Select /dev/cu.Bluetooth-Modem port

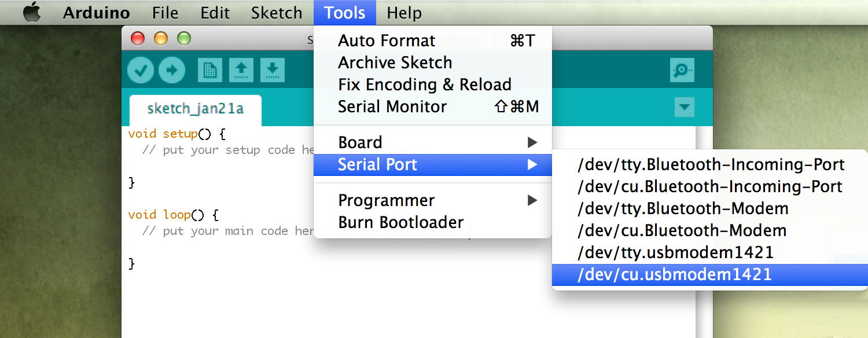click(x=710, y=230)
